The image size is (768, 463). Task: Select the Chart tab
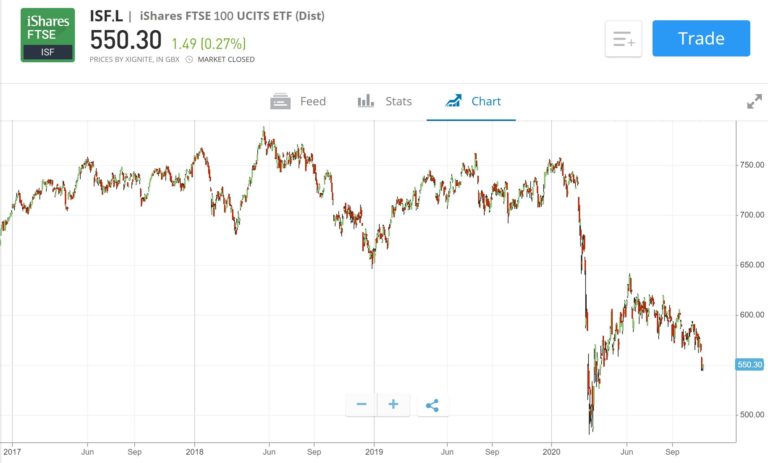[x=471, y=101]
